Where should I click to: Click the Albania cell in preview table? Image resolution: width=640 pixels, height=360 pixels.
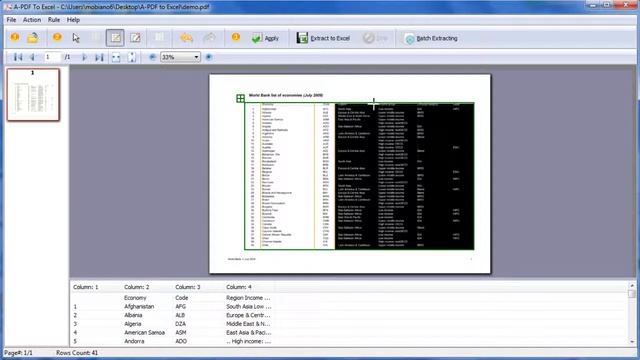pos(133,315)
